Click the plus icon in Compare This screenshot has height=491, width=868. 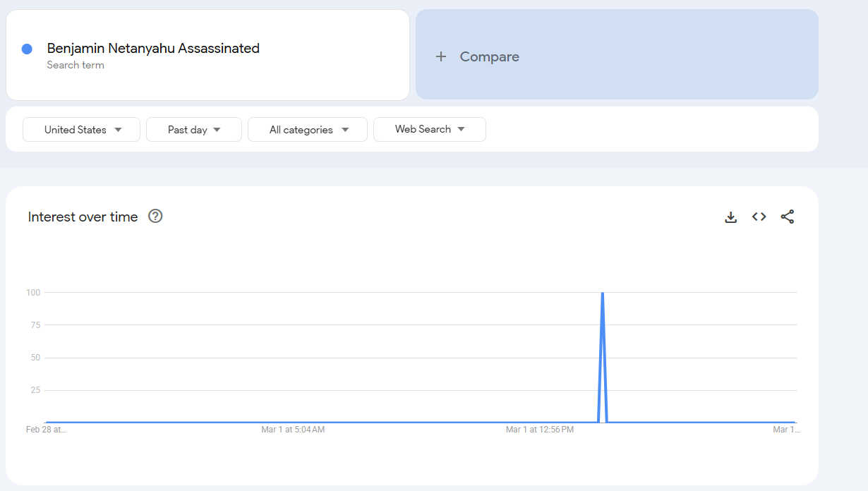tap(441, 56)
